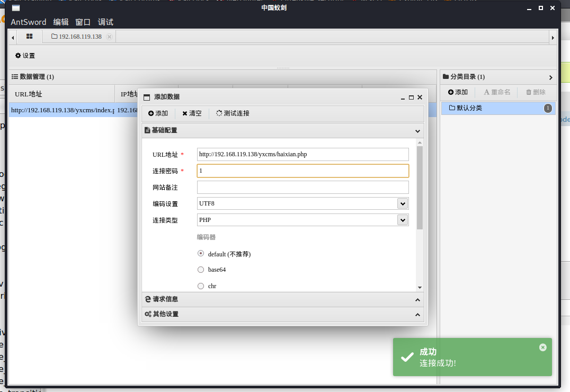Image resolution: width=570 pixels, height=392 pixels.
Task: Click dialog scrollbar up arrow
Action: click(420, 142)
